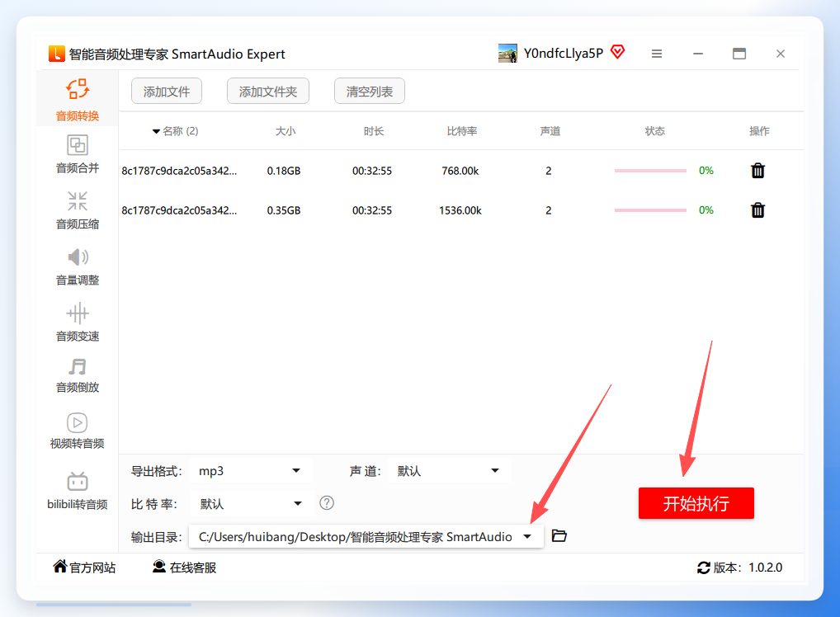Click 添加文件夹 button
The width and height of the screenshot is (840, 617).
(x=268, y=91)
